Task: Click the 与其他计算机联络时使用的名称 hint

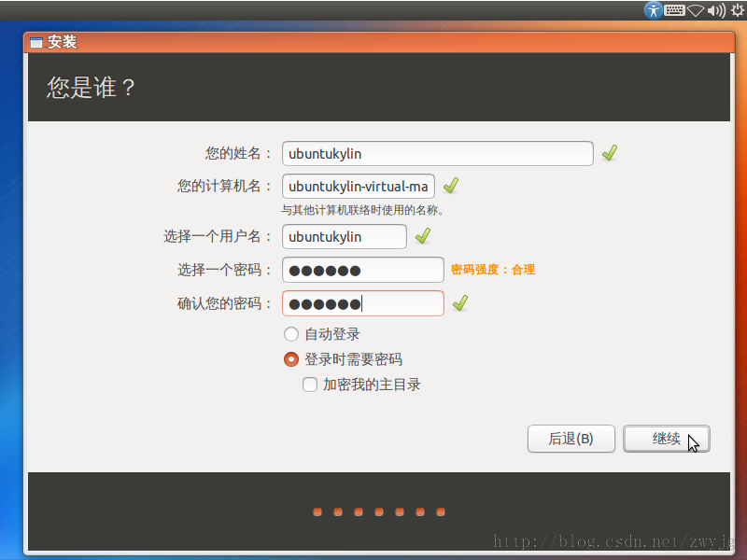Action: coord(362,210)
